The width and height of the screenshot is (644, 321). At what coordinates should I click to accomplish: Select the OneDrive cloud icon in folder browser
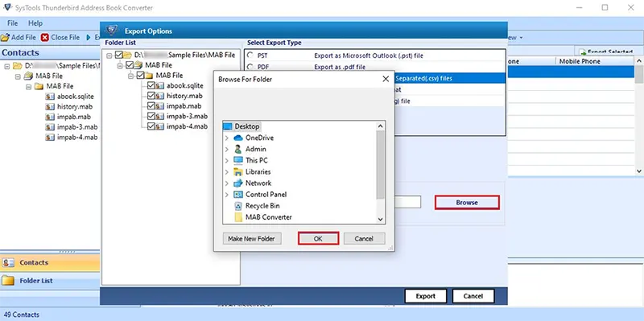click(238, 138)
